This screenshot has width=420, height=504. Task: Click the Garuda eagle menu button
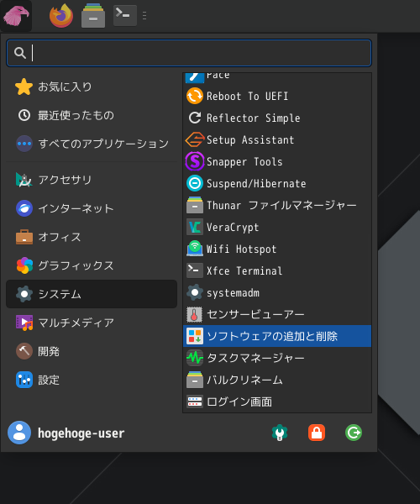[16, 15]
